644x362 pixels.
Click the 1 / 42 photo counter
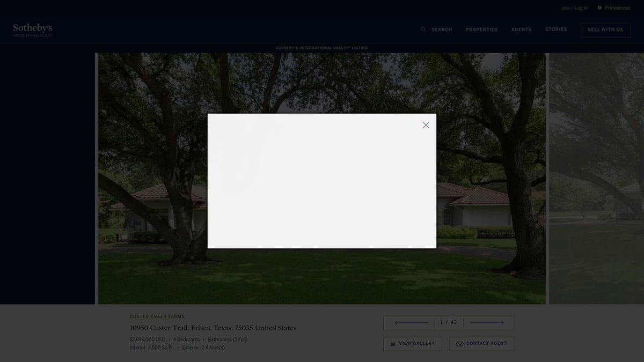tap(448, 322)
